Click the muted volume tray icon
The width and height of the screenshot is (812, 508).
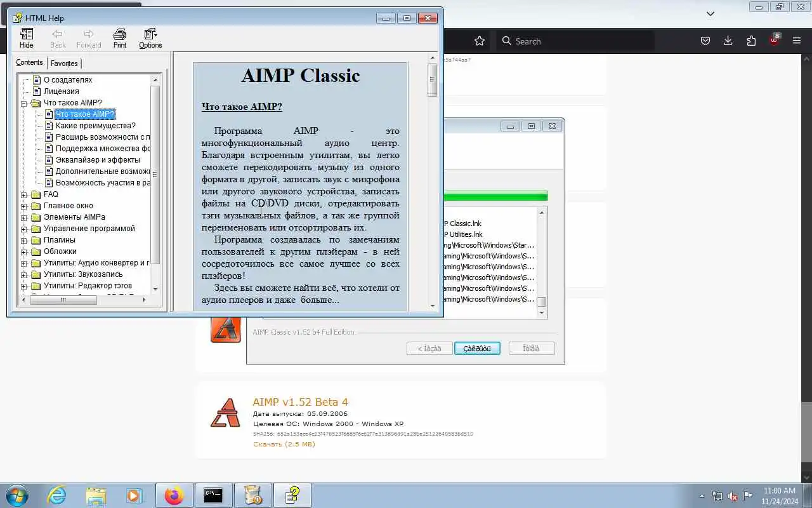733,496
